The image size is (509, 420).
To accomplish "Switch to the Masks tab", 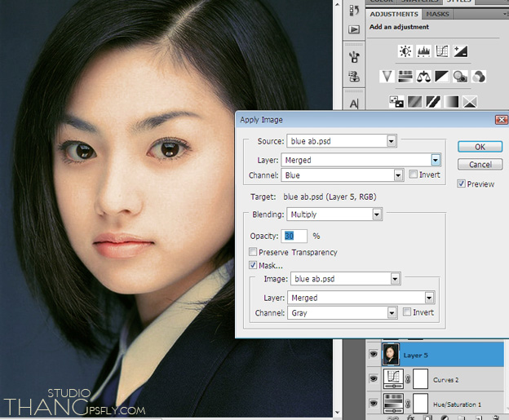I will (437, 15).
